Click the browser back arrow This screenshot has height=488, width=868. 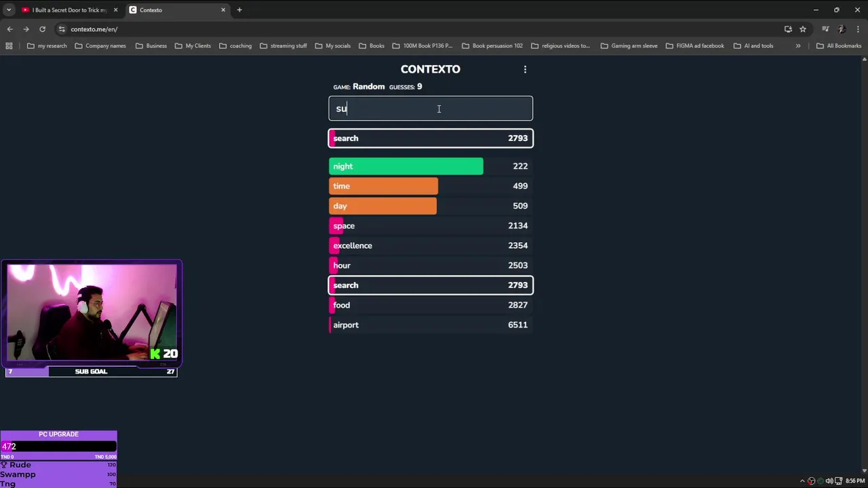[x=9, y=29]
